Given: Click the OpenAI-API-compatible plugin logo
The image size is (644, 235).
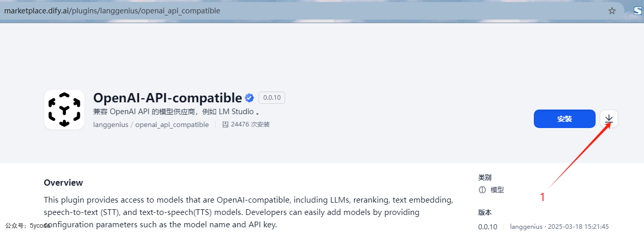Looking at the screenshot, I should click(64, 110).
